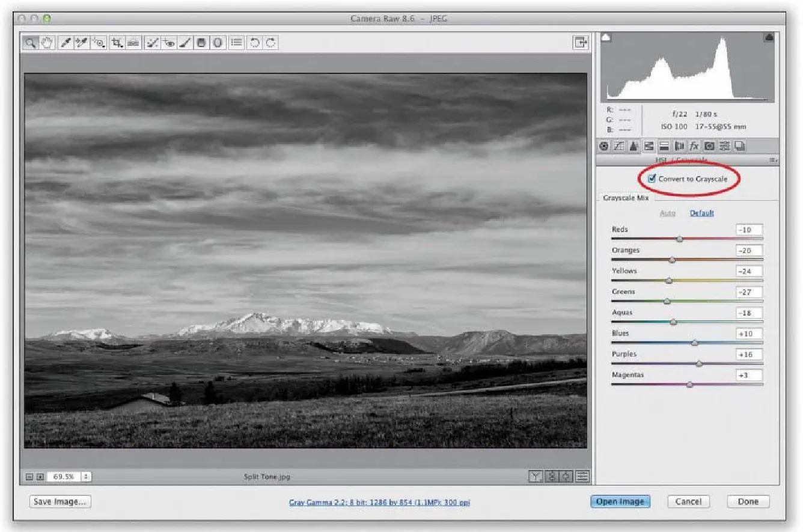This screenshot has width=803, height=532.
Task: Toggle shadow clipping warning on histogram
Action: pos(606,38)
